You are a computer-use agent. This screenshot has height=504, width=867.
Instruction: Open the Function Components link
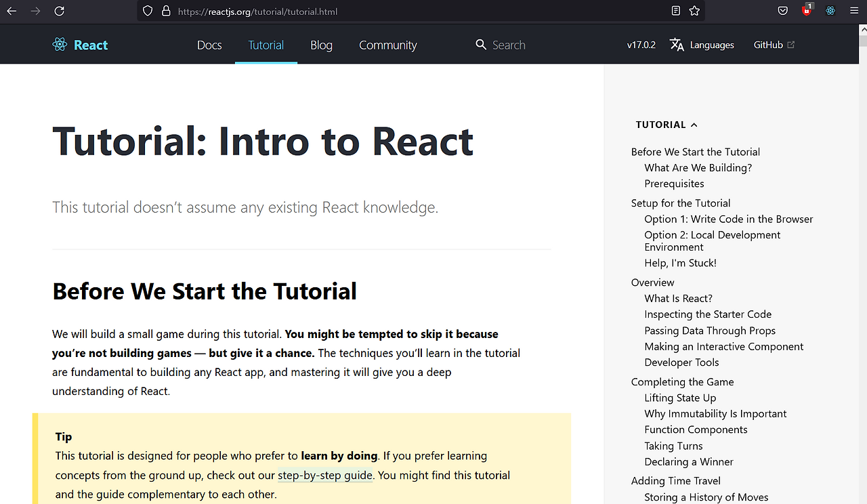pos(696,429)
